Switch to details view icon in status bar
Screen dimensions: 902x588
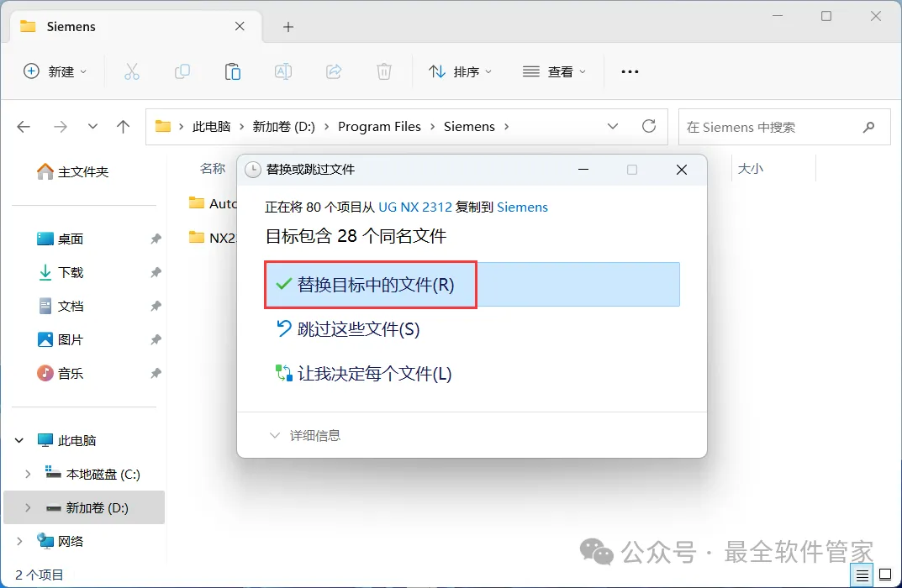click(x=862, y=575)
